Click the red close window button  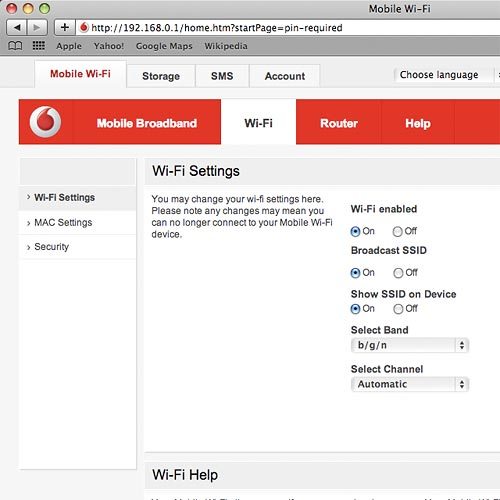point(12,8)
